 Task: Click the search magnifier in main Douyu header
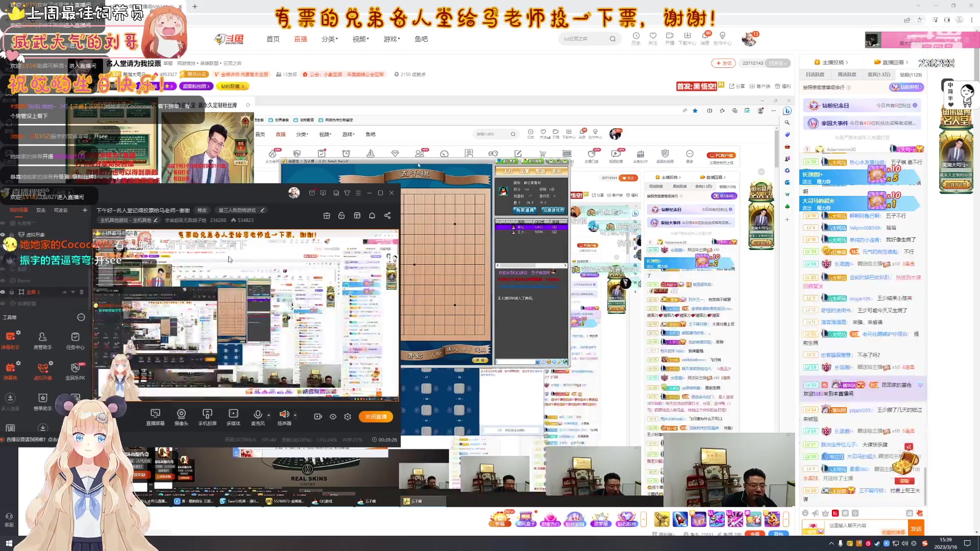612,39
